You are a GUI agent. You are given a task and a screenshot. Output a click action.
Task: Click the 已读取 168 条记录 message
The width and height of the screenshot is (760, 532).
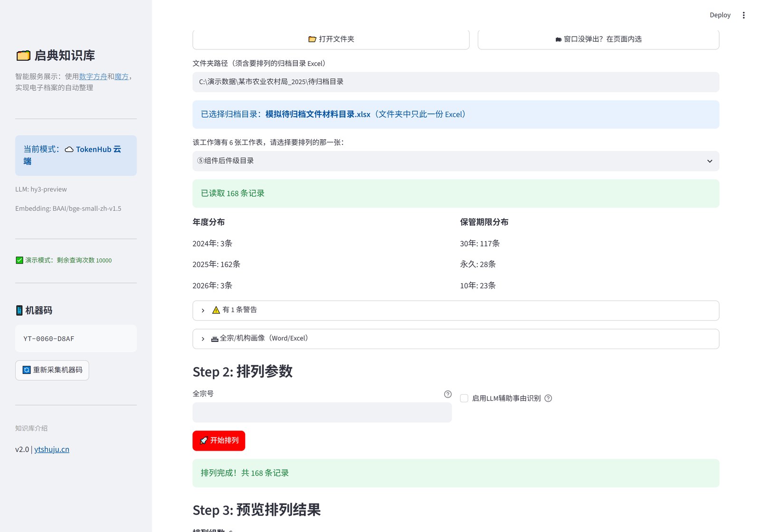pyautogui.click(x=456, y=193)
